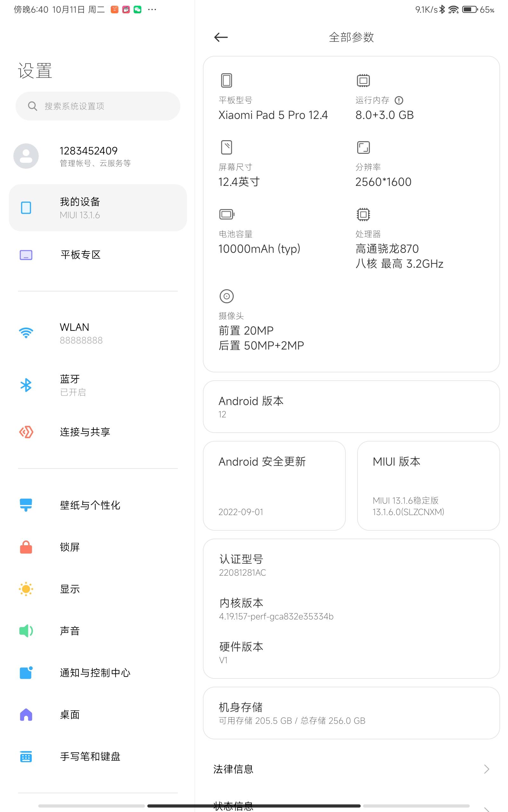Tap the 连接与共享 orange icon
The width and height of the screenshot is (508, 812).
[x=26, y=432]
